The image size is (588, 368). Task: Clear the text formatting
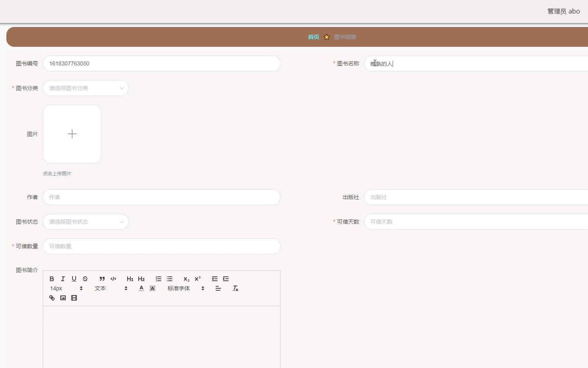click(235, 288)
